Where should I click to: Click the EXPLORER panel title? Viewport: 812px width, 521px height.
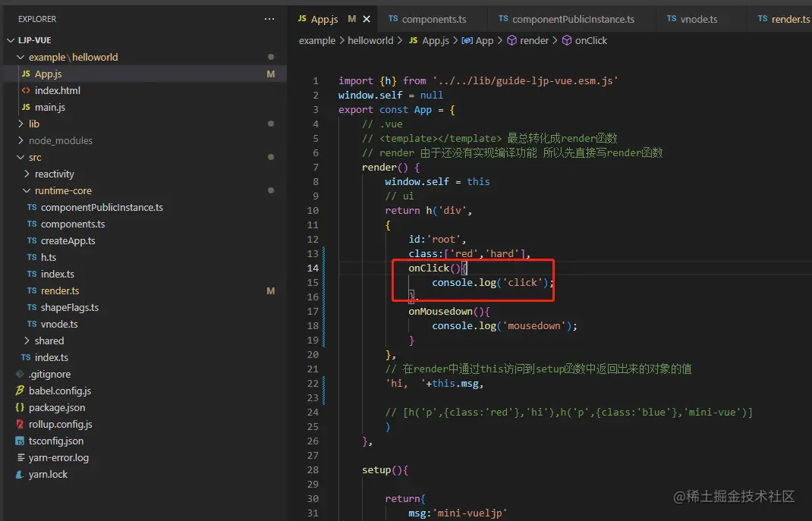click(37, 19)
